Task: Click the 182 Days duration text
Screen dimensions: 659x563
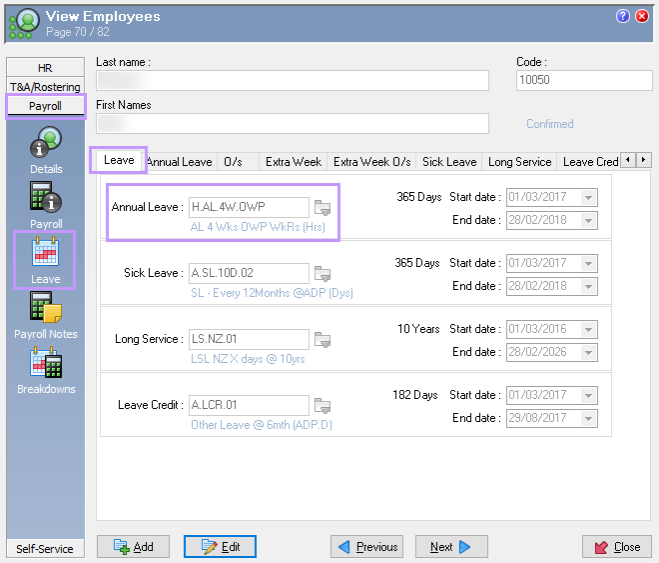Action: click(415, 395)
